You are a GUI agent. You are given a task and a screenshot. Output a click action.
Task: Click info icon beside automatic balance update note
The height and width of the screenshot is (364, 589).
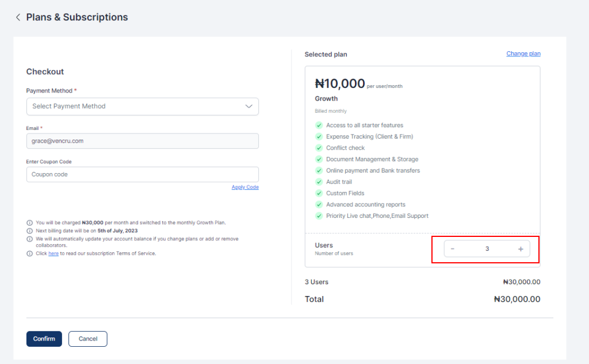coord(29,239)
